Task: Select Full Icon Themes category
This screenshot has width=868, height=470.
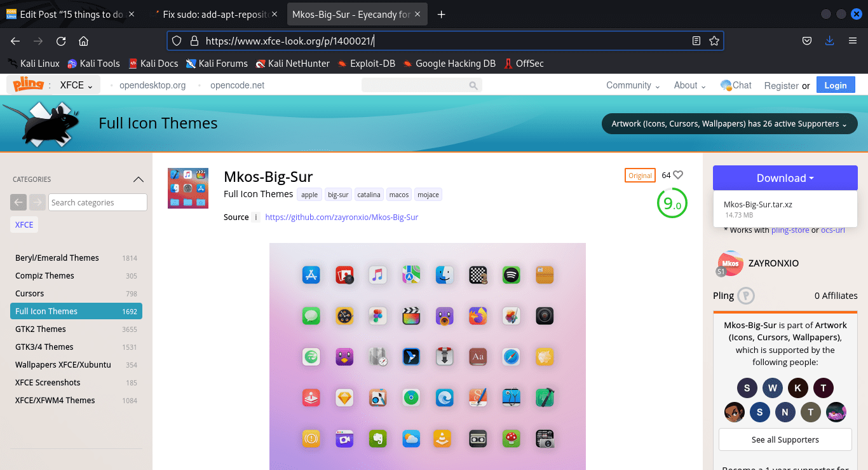Action: (x=76, y=311)
